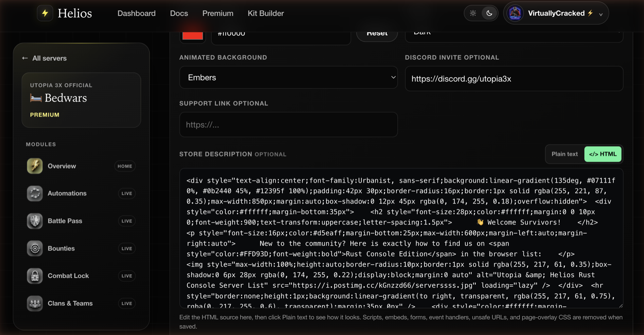Click the Overview module label

[62, 166]
